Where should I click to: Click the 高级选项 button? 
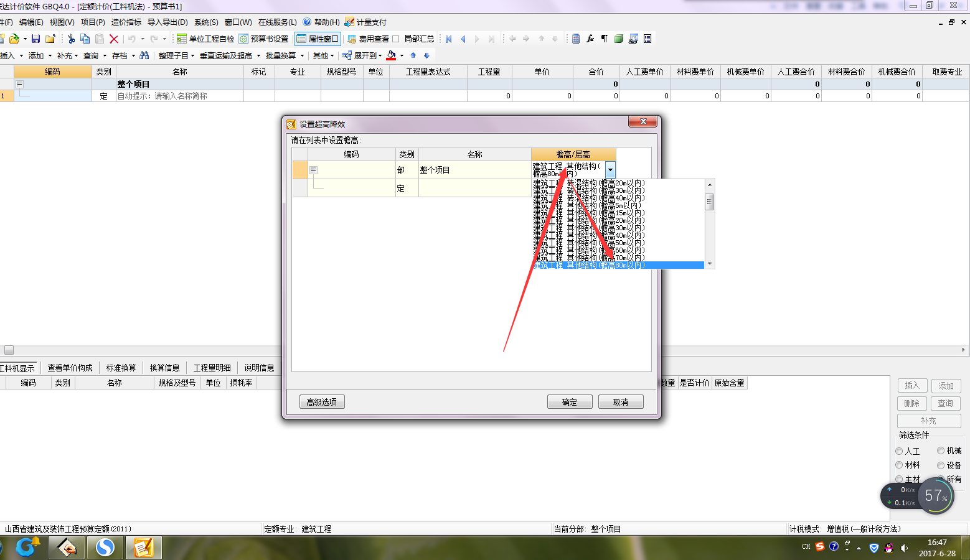pos(322,402)
